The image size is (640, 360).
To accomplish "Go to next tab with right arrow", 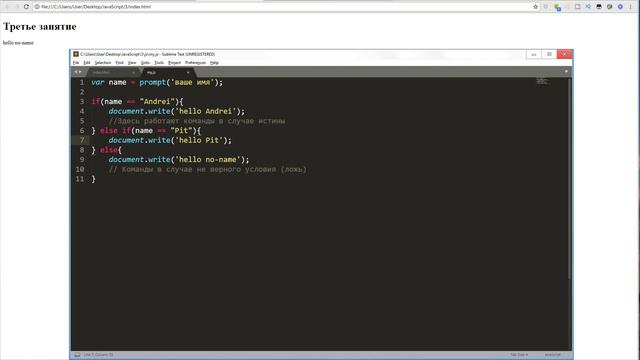I will click(80, 72).
